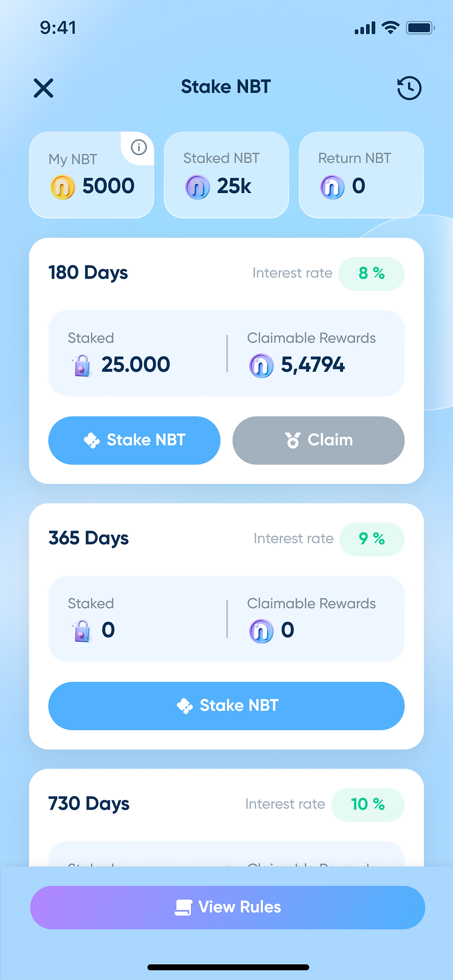Tap the Wi-Fi indicator in status bar
Viewport: 453px width, 980px height.
[x=391, y=28]
